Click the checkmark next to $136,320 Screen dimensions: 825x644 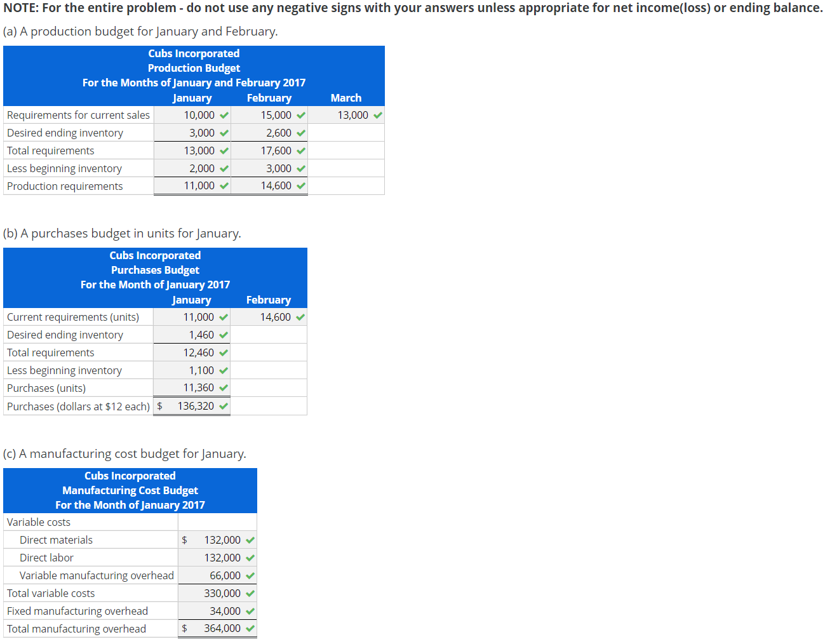click(x=224, y=406)
